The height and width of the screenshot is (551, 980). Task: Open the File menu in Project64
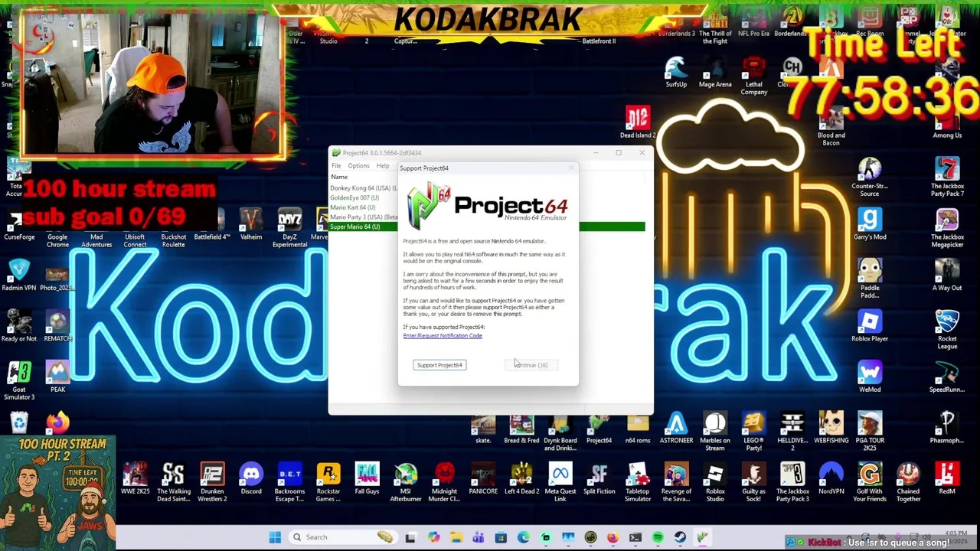[x=336, y=166]
